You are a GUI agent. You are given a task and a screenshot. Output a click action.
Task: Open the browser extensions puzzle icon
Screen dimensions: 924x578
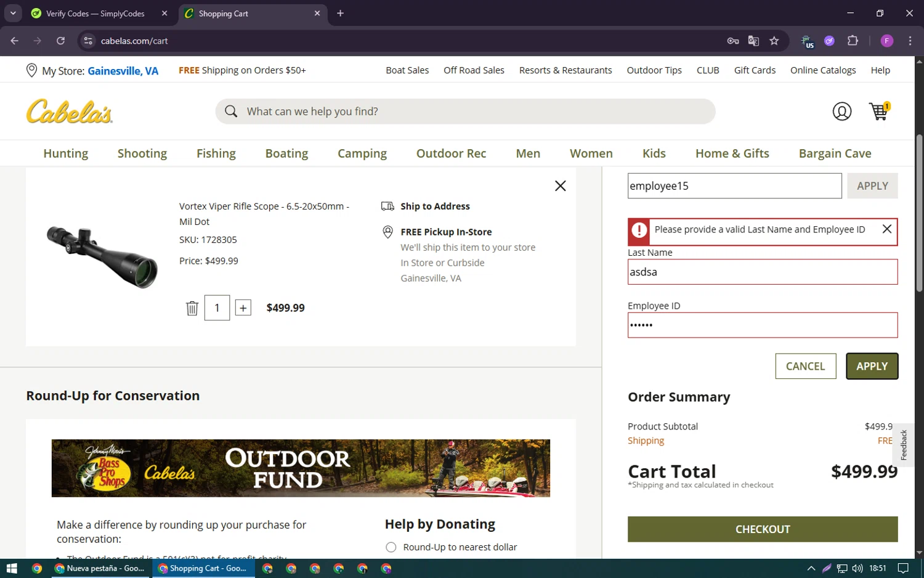click(x=853, y=41)
